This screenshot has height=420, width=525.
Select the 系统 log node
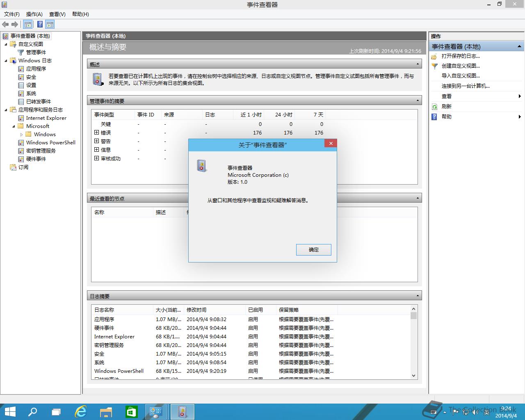click(31, 93)
